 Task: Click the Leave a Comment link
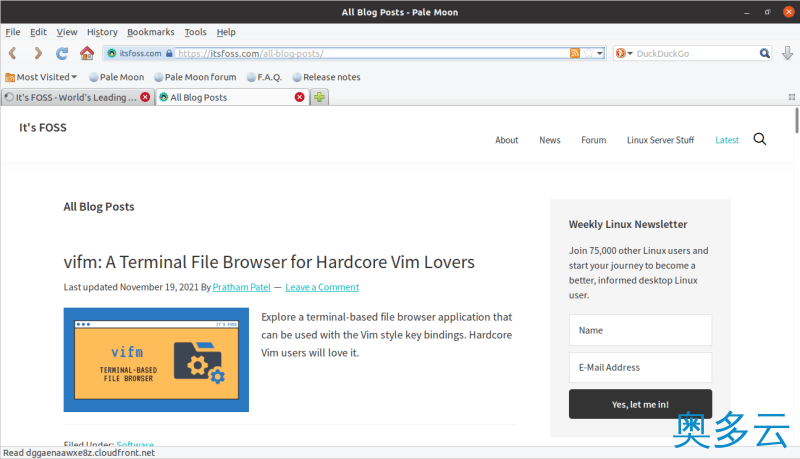322,287
